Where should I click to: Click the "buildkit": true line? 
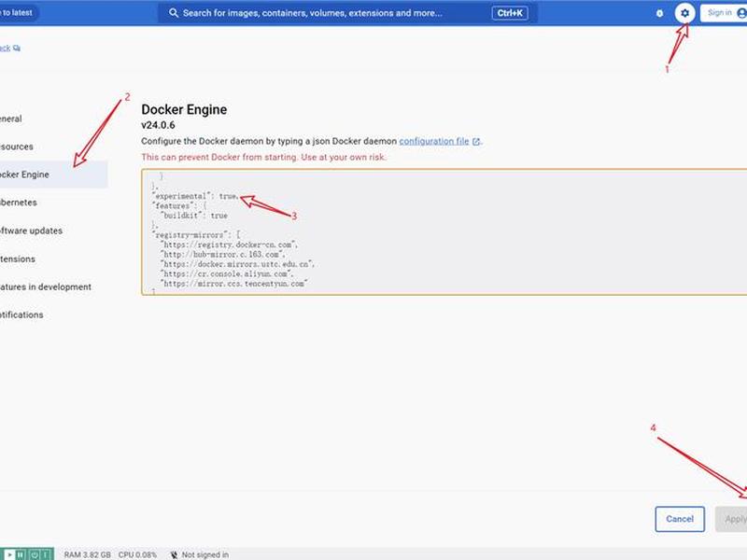click(194, 216)
